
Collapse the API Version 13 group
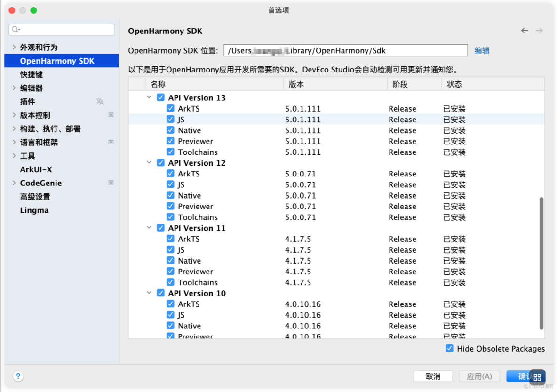149,97
